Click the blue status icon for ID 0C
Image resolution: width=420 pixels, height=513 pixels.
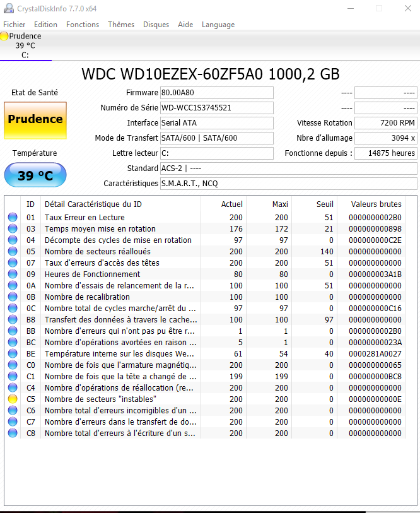click(x=13, y=308)
